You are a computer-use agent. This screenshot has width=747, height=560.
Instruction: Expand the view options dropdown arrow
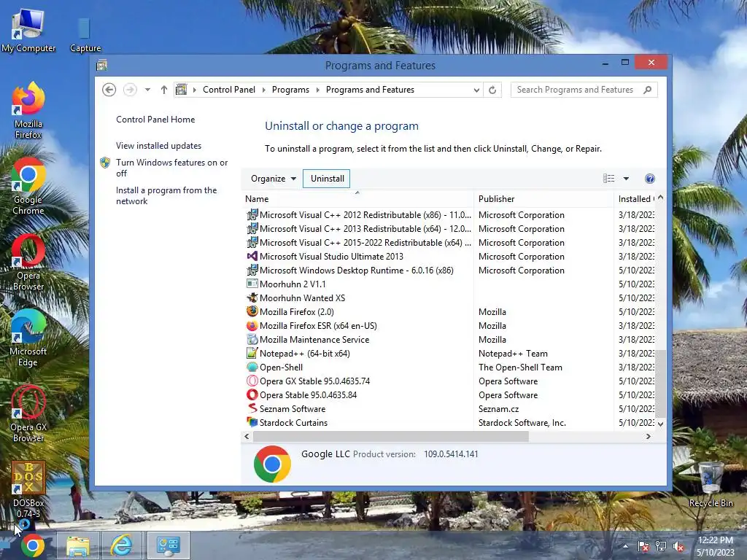pos(626,179)
